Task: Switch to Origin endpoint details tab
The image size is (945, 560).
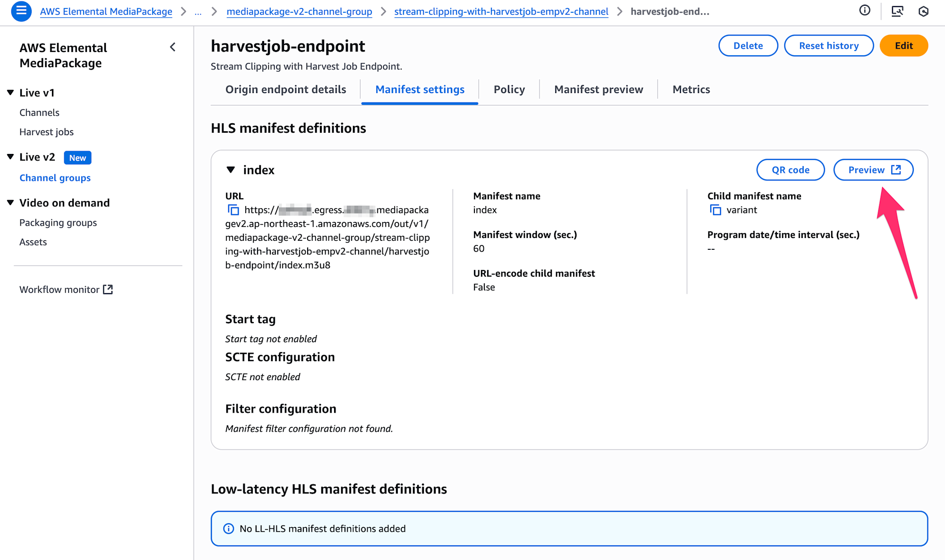Action: click(285, 89)
